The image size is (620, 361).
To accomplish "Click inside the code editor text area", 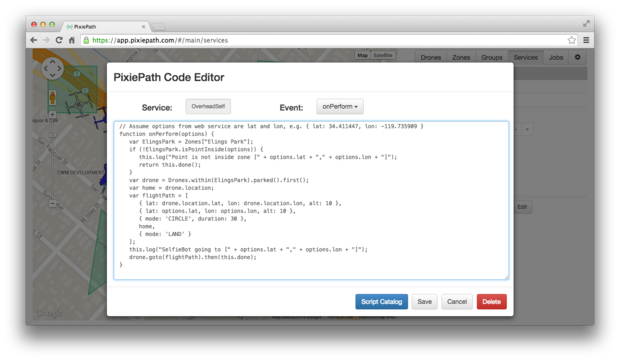I will [x=311, y=200].
